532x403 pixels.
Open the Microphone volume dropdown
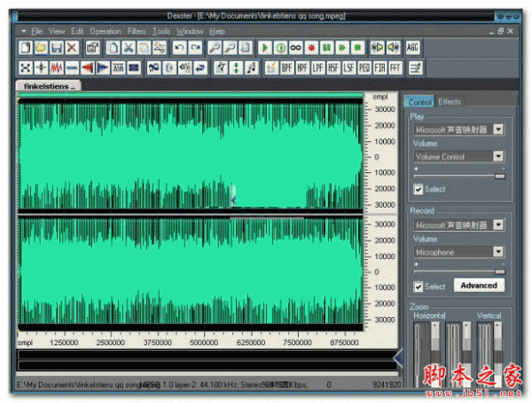click(498, 252)
